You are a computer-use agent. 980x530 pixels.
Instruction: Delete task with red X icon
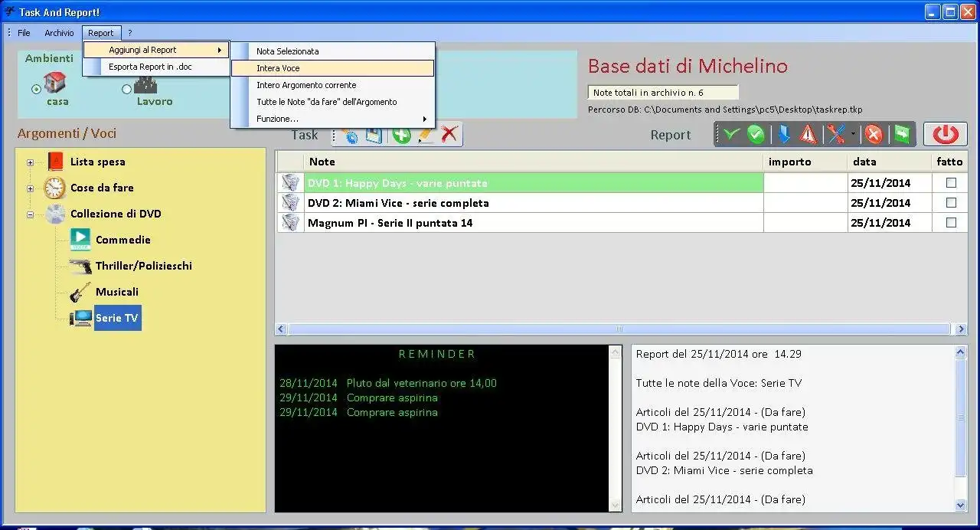(449, 135)
